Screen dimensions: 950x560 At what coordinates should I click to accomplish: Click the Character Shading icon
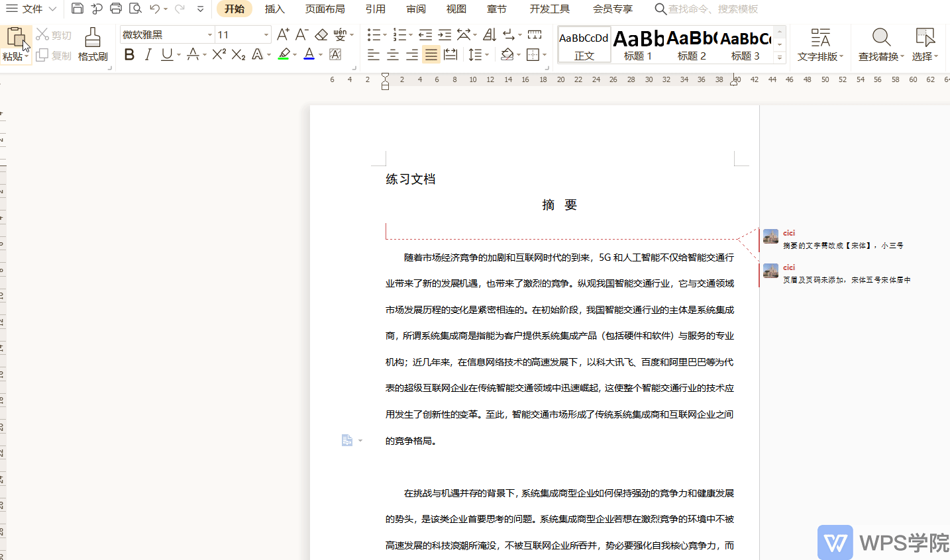(335, 54)
